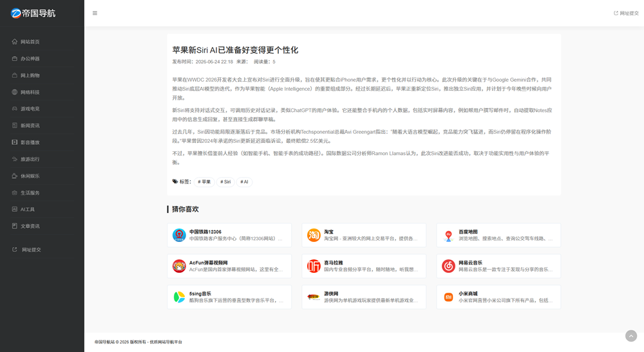Click the AcFun弹幕视频网 logo

(x=179, y=266)
